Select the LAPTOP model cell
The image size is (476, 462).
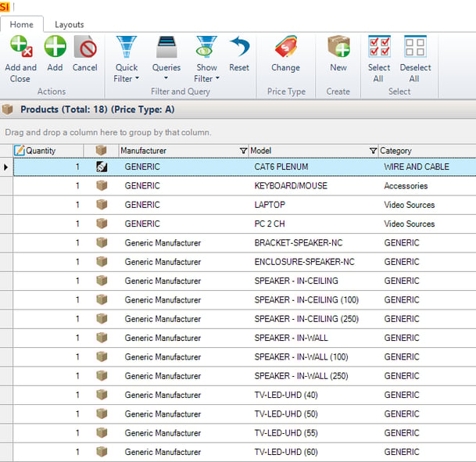pos(313,205)
